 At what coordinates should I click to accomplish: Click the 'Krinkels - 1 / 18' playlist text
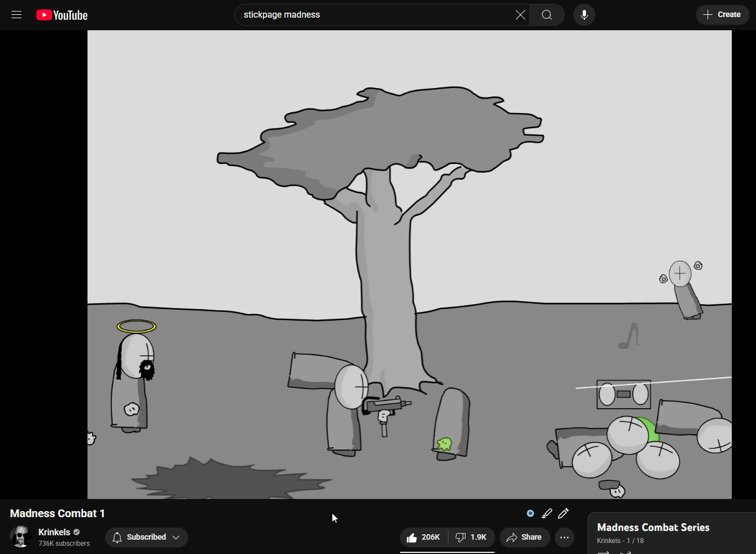[620, 541]
